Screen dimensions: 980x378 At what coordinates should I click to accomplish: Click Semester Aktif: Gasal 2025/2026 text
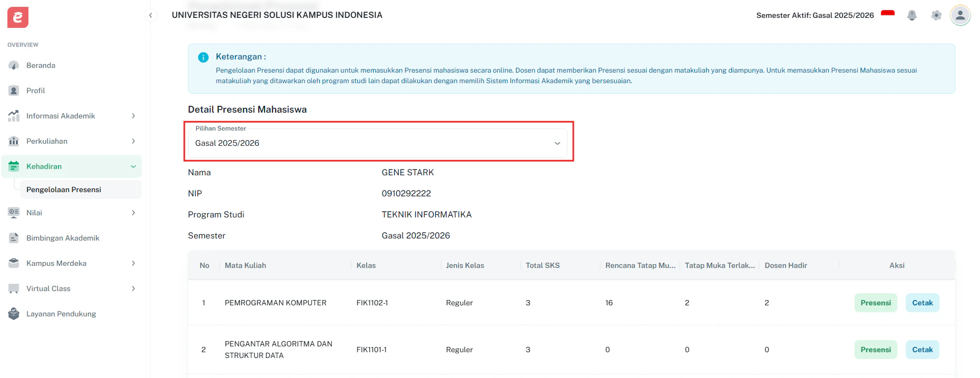(815, 15)
